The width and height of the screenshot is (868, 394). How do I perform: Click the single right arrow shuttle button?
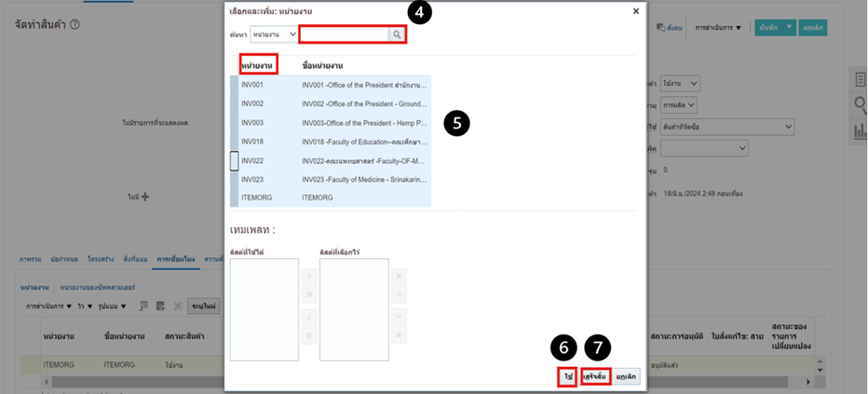coord(307,277)
